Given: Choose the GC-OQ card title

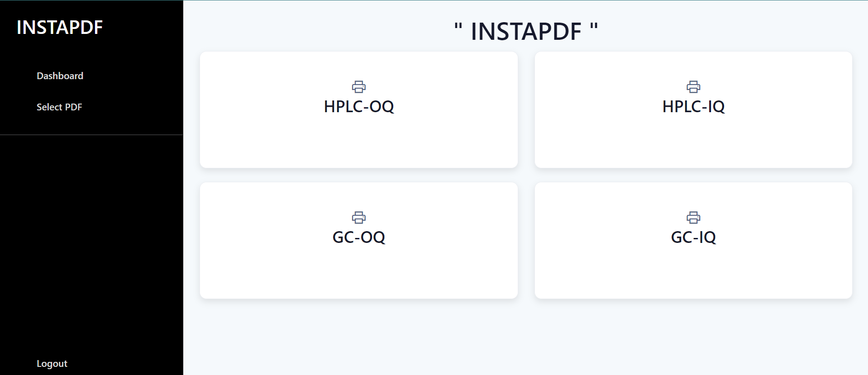Looking at the screenshot, I should click(x=359, y=237).
